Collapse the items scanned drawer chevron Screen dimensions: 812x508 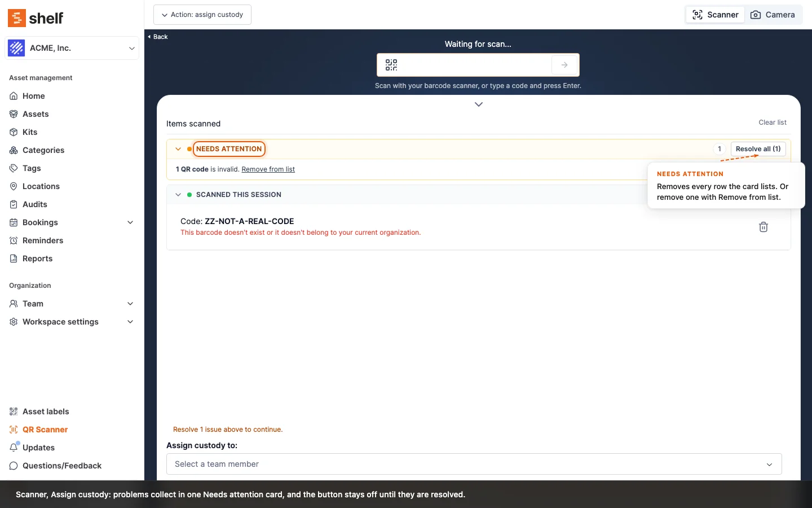[479, 104]
